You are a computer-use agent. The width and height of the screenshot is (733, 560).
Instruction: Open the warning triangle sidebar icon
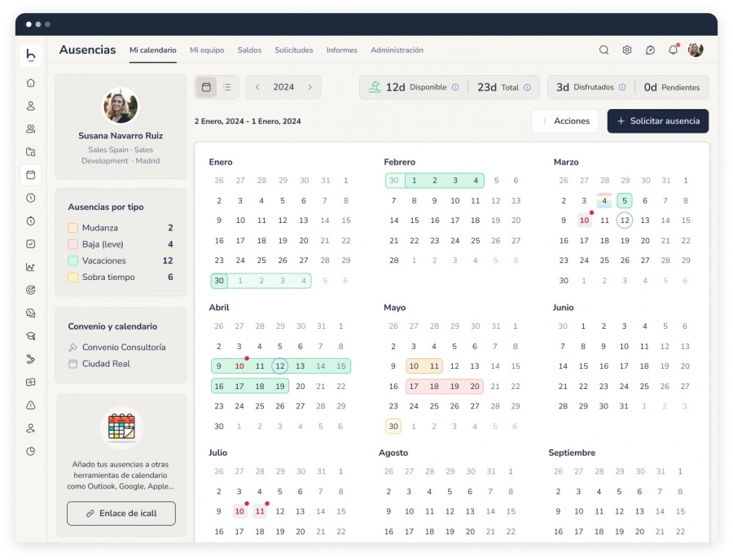pyautogui.click(x=31, y=405)
